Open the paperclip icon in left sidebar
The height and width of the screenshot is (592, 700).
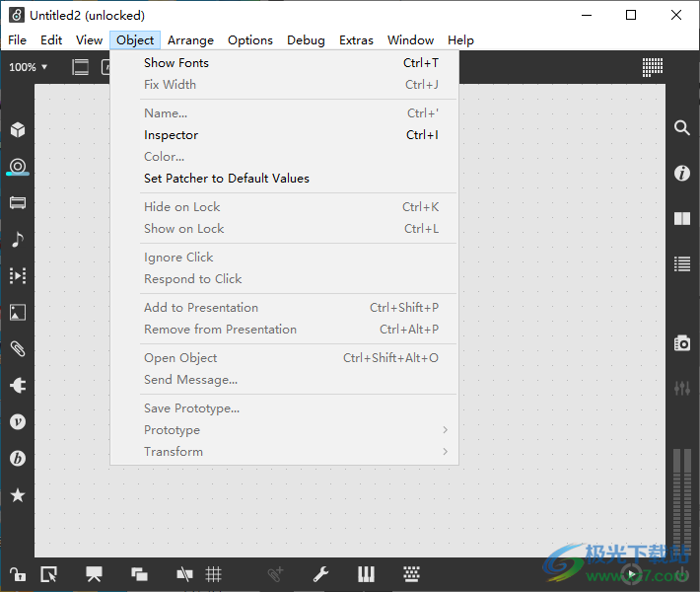(18, 349)
